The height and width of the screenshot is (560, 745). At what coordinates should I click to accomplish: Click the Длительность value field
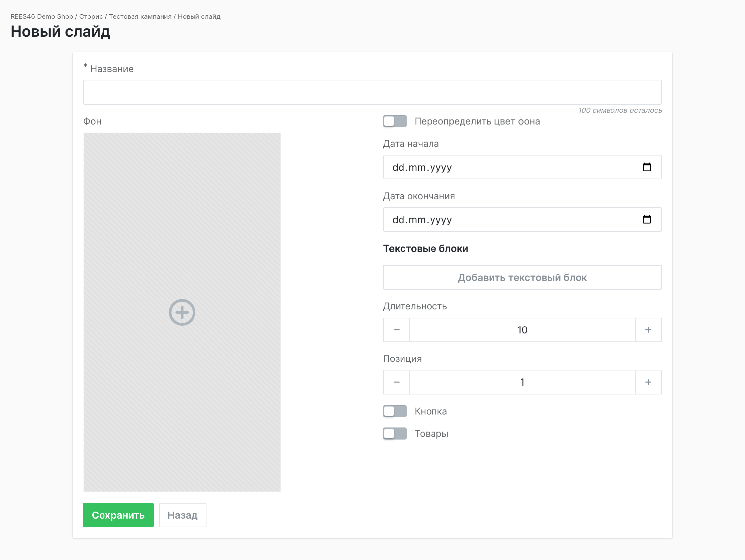tap(522, 330)
